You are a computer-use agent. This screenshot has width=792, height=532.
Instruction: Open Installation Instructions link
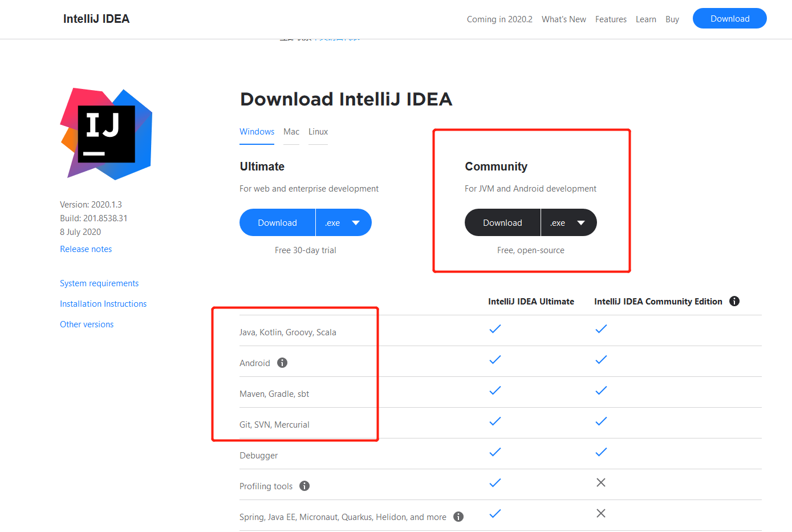coord(103,304)
